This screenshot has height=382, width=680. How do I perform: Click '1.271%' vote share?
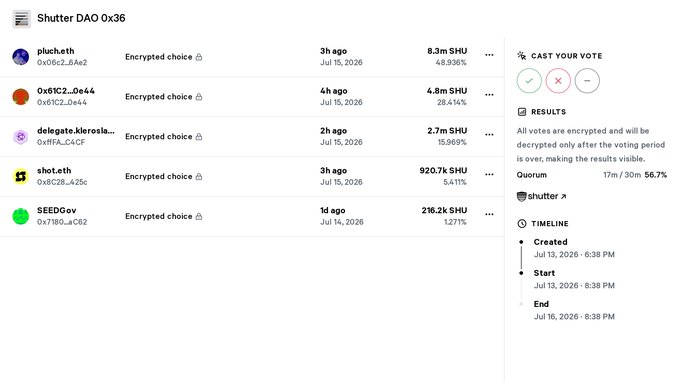click(x=455, y=222)
